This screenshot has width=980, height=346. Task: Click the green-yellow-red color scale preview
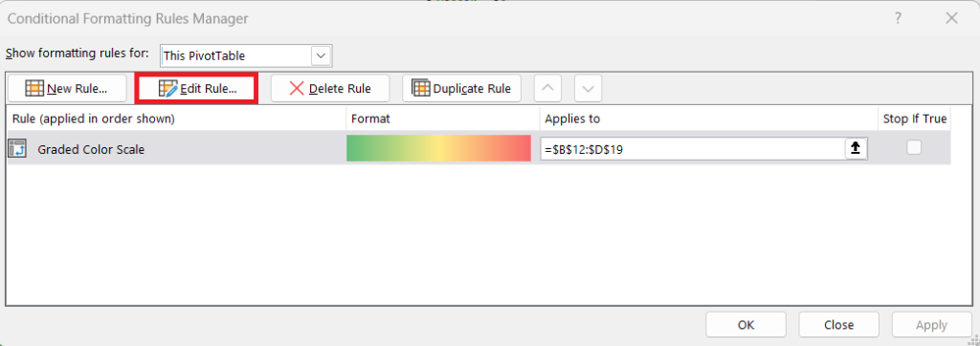438,149
